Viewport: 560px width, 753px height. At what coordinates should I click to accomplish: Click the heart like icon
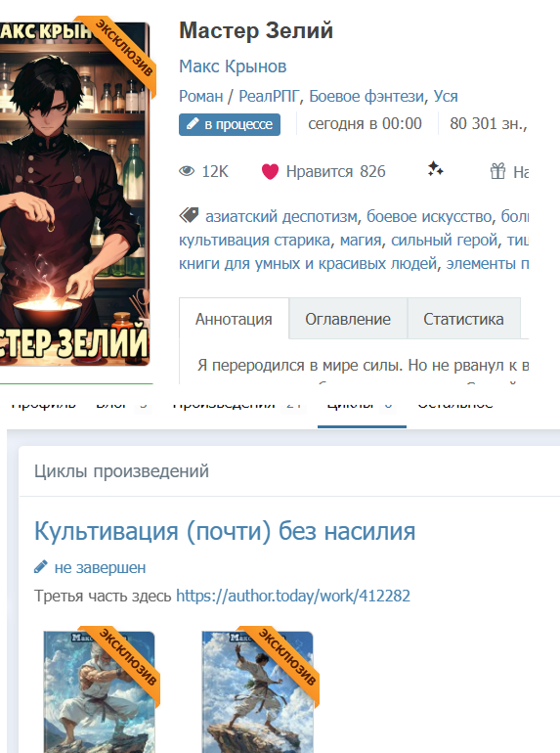pyautogui.click(x=270, y=171)
